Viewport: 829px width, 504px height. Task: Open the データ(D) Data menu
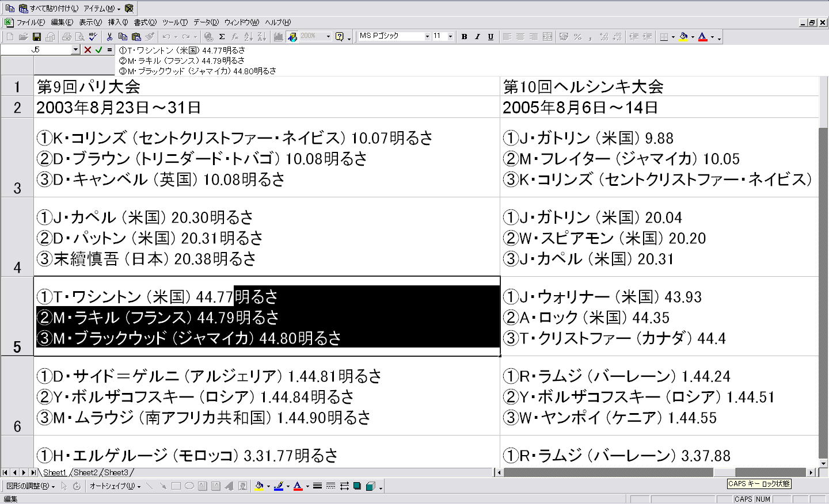click(206, 22)
